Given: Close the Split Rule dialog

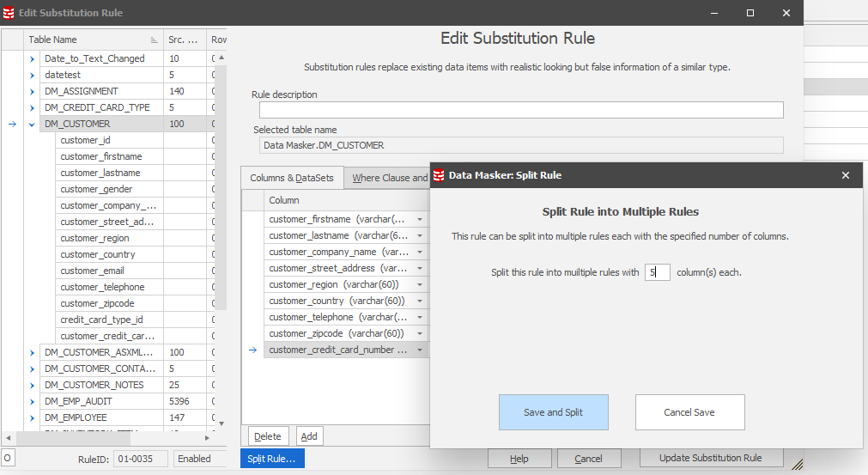Looking at the screenshot, I should tap(845, 175).
